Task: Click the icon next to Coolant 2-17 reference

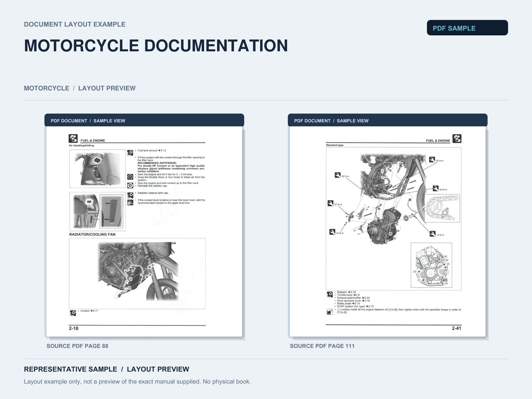Action: [73, 313]
